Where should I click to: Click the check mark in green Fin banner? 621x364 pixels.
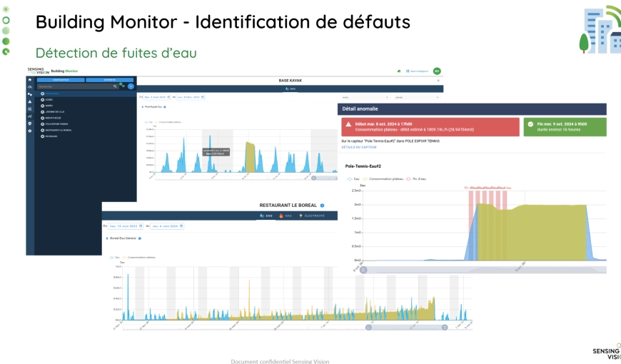[530, 124]
